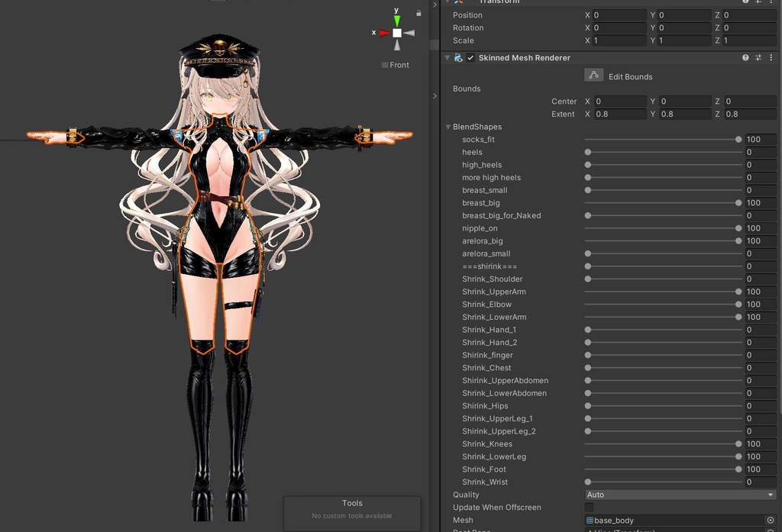The image size is (782, 532).
Task: Click the Shrink_UpperLeg_1 label
Action: (x=497, y=419)
